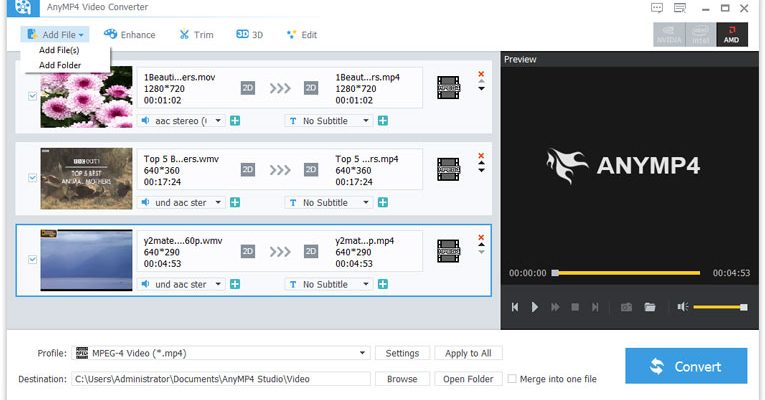Add audio track to y2mate....60p.wmv
The height and width of the screenshot is (400, 765).
point(235,284)
